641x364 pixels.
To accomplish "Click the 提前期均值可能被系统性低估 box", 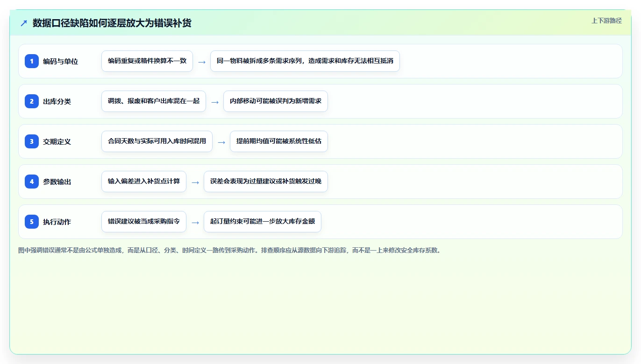I will [279, 141].
